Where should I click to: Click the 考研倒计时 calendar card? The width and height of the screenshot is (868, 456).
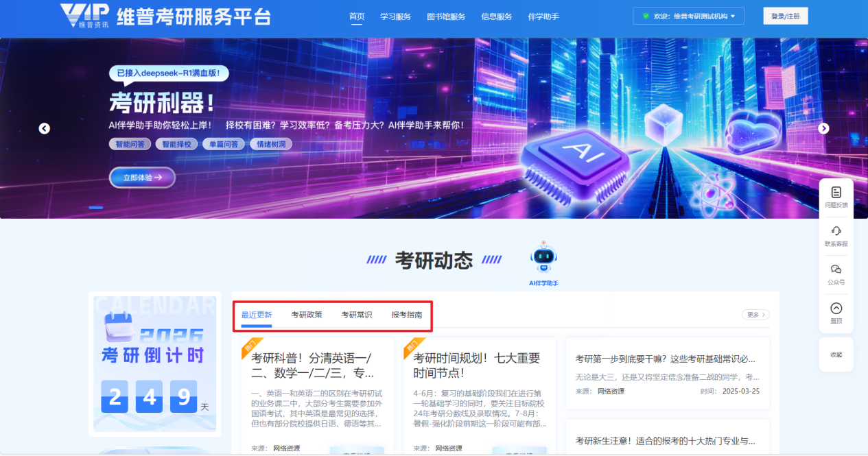point(154,363)
